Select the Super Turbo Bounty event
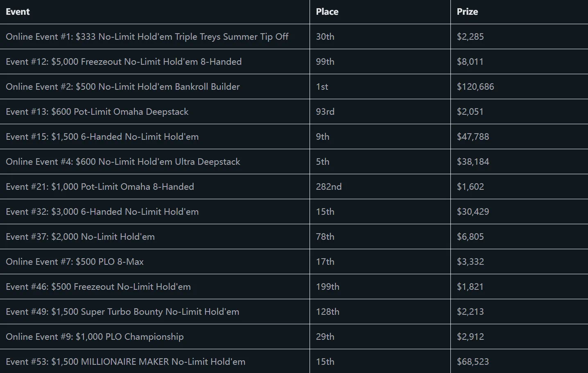This screenshot has height=373, width=588. click(122, 312)
